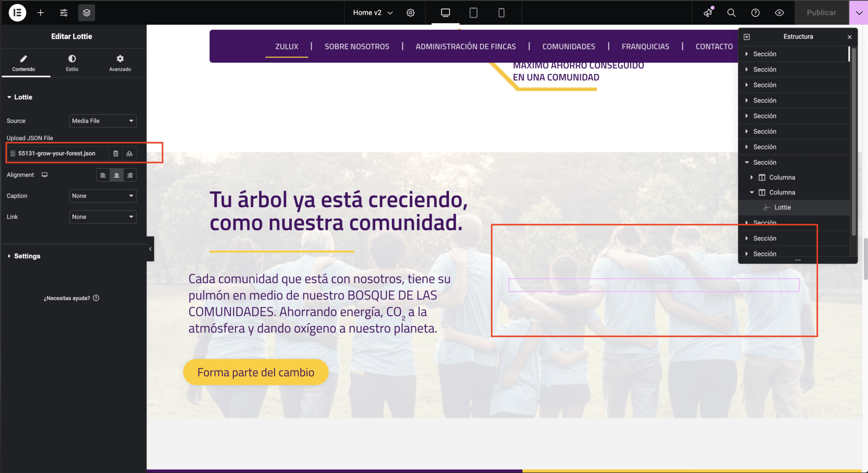
Task: Click ZULUX menu item
Action: [287, 46]
